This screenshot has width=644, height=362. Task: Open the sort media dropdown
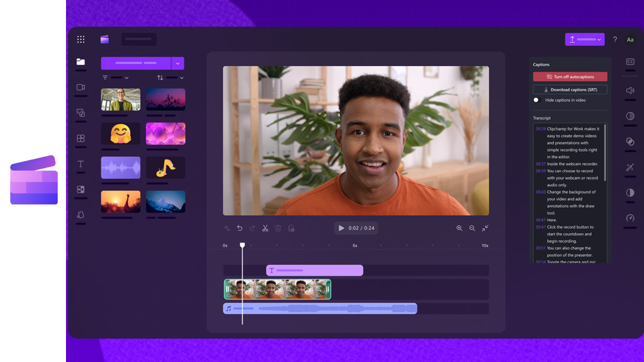[x=170, y=77]
